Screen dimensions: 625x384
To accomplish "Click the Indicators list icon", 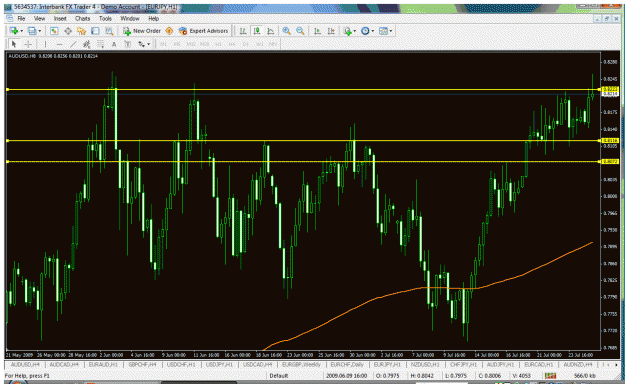I will click(348, 31).
